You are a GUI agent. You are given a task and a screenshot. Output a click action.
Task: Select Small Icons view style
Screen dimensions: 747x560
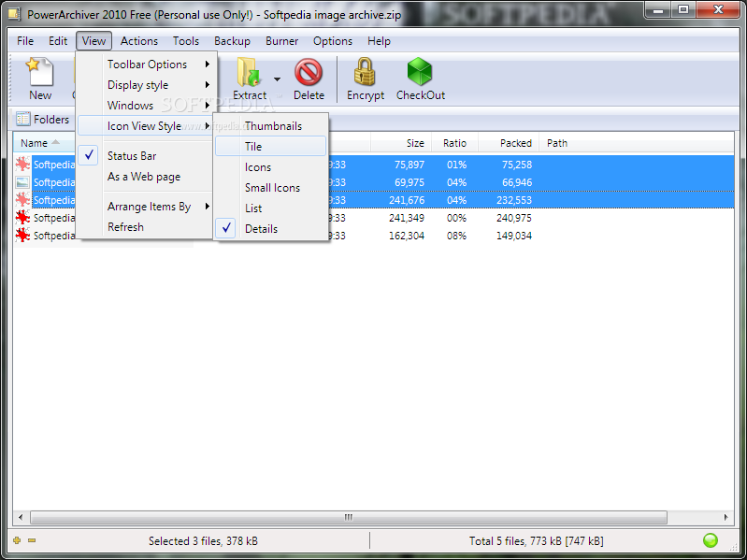coord(270,188)
